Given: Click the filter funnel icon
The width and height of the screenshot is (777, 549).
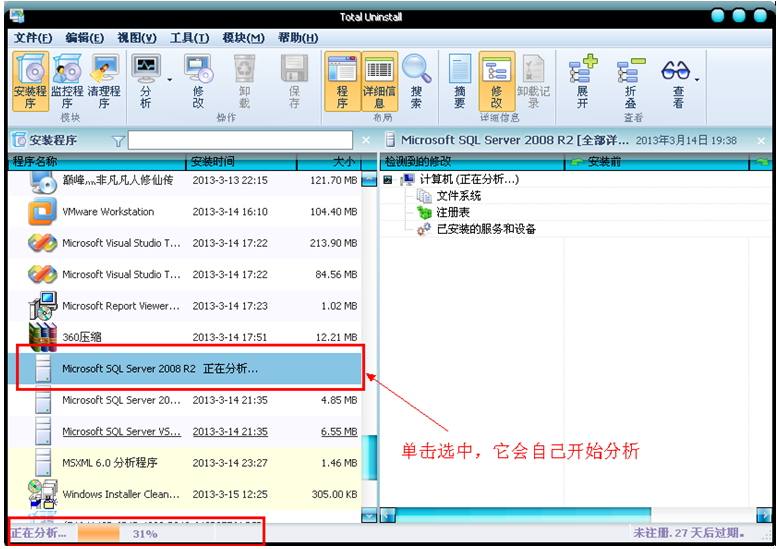Looking at the screenshot, I should click(118, 142).
